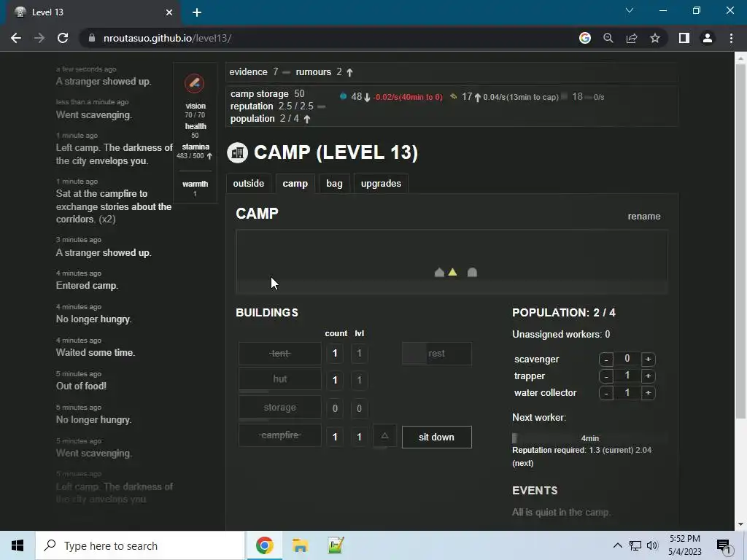
Task: Close the Level 13 browser tab
Action: click(x=169, y=12)
